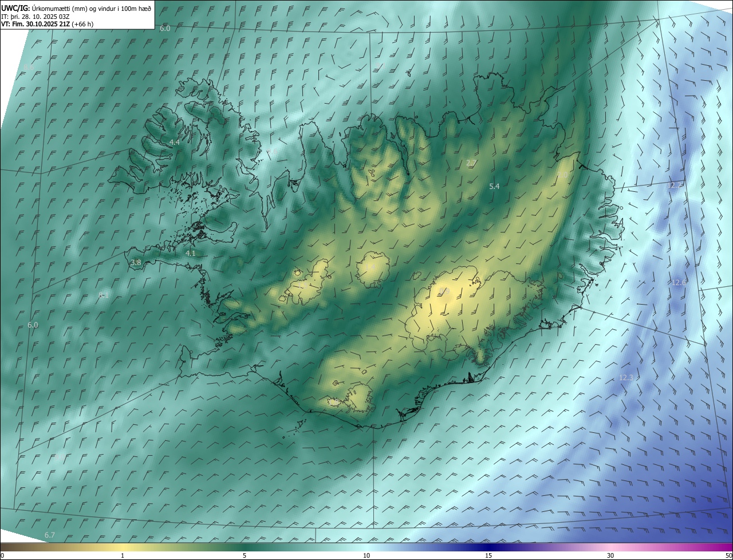Click the title 'Úrkomumætti (mm) og vindur i 100m hæð'

[x=91, y=8]
